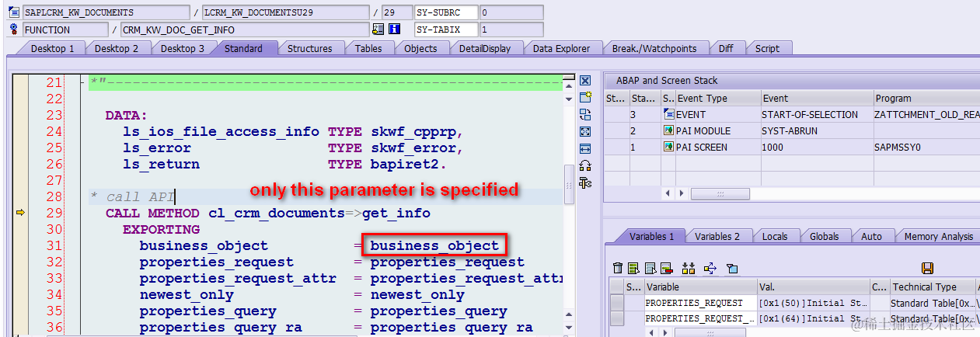Switch to the Desktop 1 tab
The image size is (980, 337).
(x=53, y=48)
